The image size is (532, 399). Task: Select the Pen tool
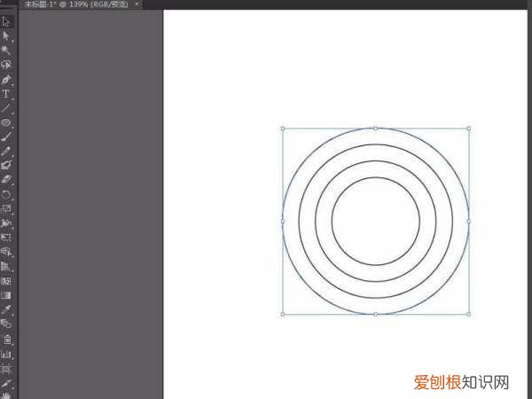coord(6,79)
